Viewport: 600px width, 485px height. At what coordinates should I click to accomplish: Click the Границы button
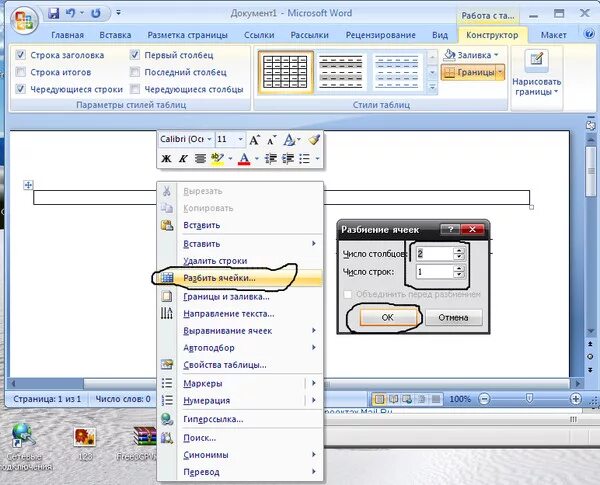coord(469,72)
